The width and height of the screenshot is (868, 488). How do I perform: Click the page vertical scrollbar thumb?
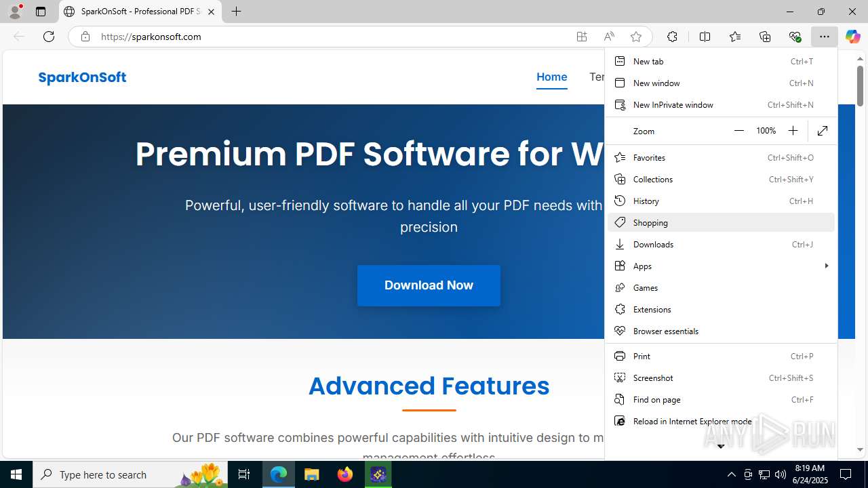860,85
